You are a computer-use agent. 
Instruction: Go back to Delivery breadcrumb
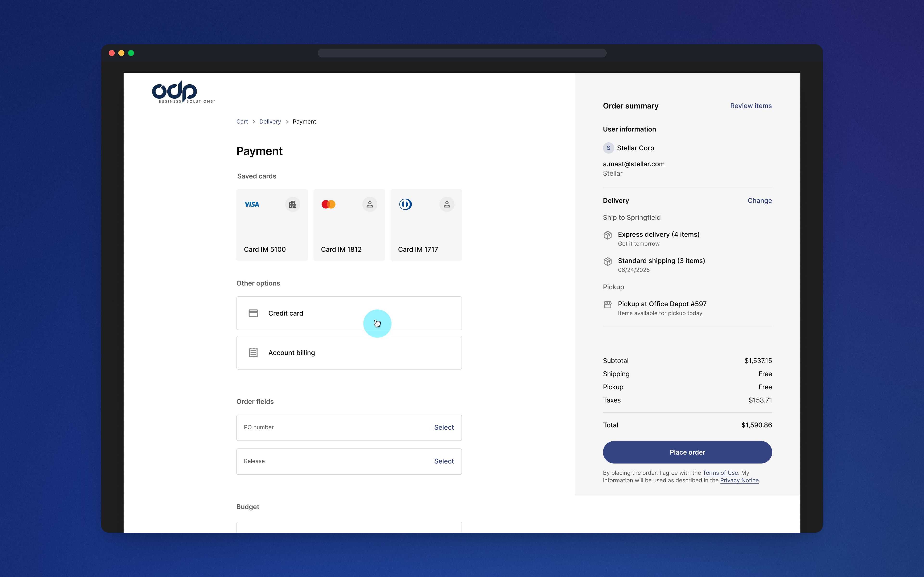tap(270, 122)
